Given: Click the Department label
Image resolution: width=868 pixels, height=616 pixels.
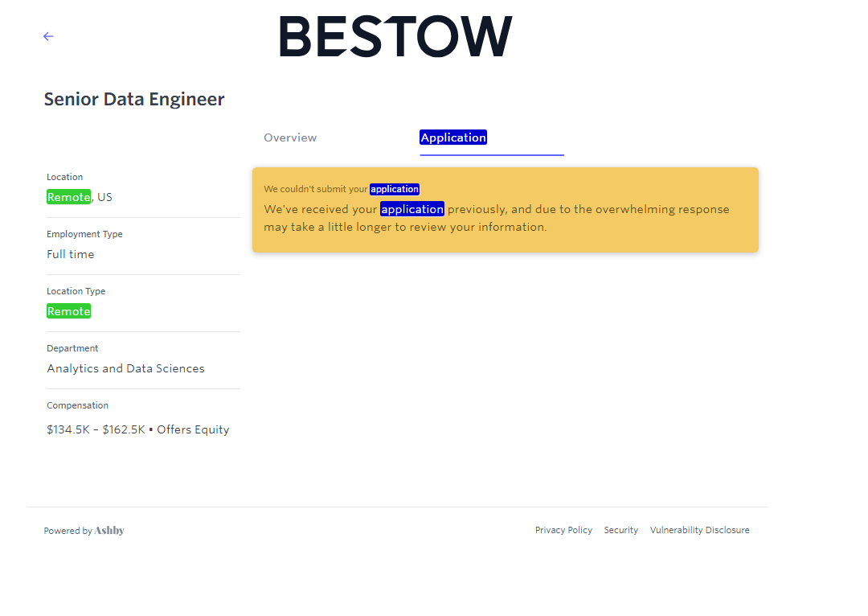Looking at the screenshot, I should 72,348.
